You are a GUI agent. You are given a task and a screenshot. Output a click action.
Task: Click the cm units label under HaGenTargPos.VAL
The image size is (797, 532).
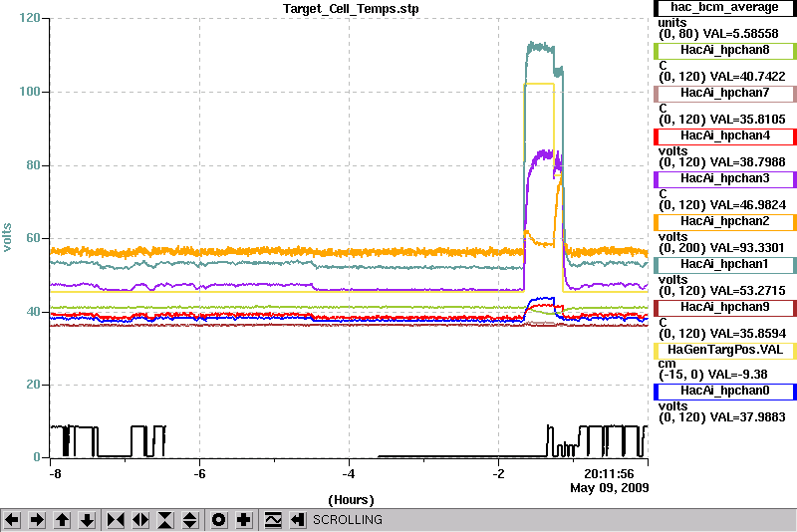[x=666, y=364]
